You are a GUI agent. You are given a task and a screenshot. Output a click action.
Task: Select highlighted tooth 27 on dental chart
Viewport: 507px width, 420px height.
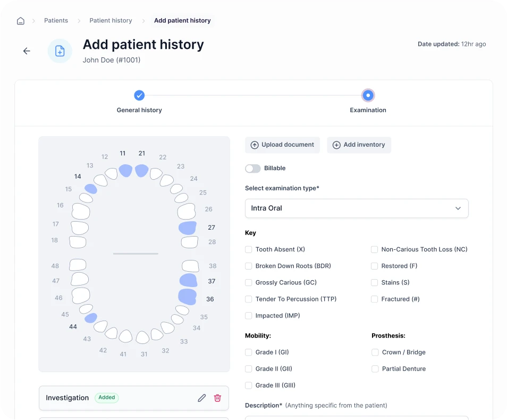[x=188, y=228]
